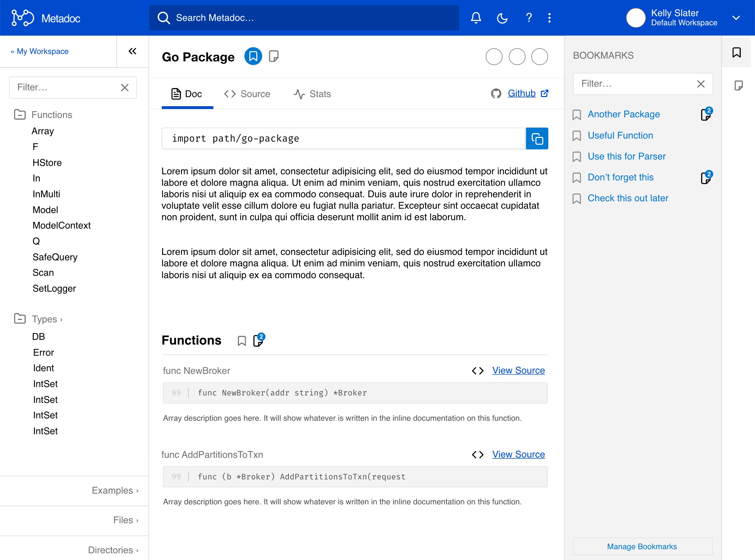Switch to the Doc tab
The width and height of the screenshot is (755, 560).
point(187,94)
